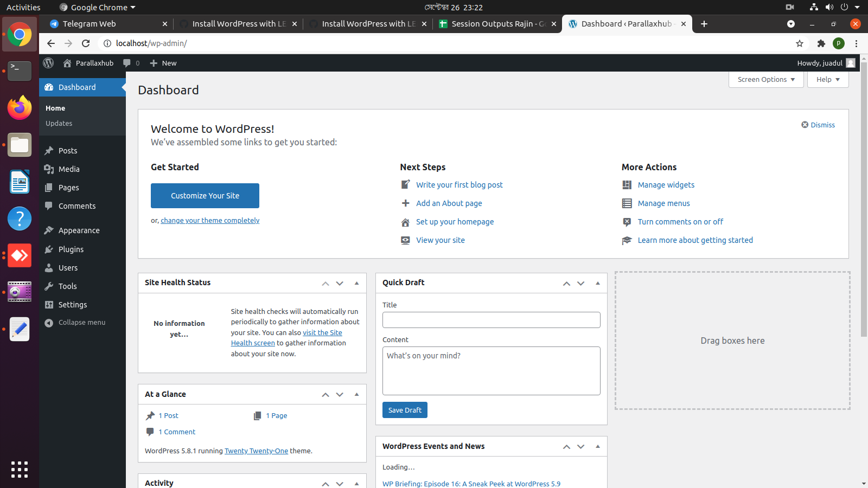Open Plugins via the plug icon

pyautogui.click(x=48, y=249)
